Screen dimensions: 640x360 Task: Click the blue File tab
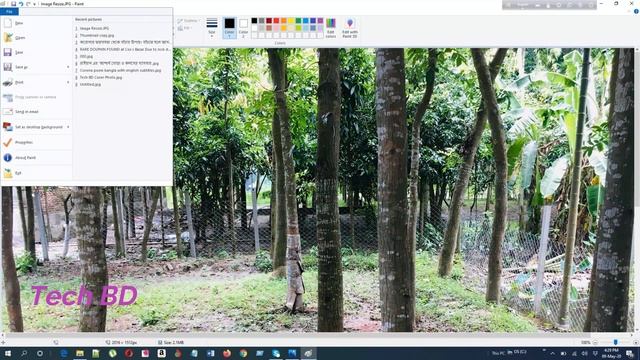coord(9,11)
